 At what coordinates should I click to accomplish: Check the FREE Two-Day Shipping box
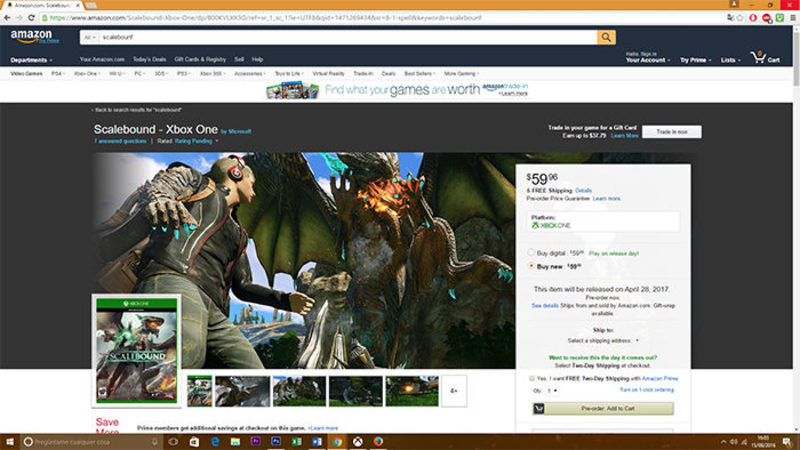[x=532, y=378]
